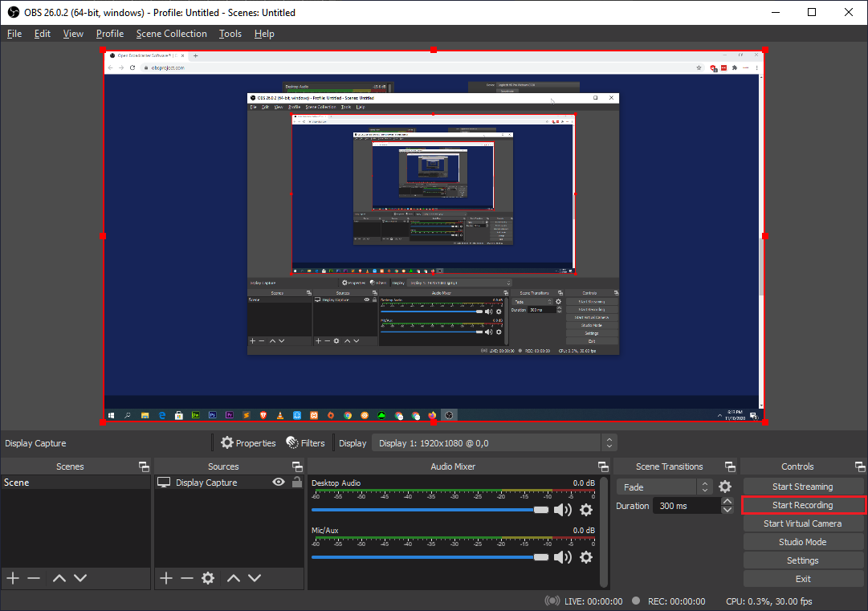Open the Properties gear for Display Capture
This screenshot has width=868, height=611.
tap(248, 442)
